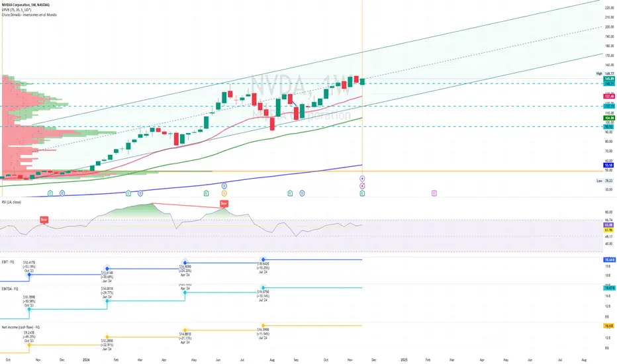The width and height of the screenshot is (617, 364).
Task: Click the green 104.88 moving average label
Action: (609, 118)
